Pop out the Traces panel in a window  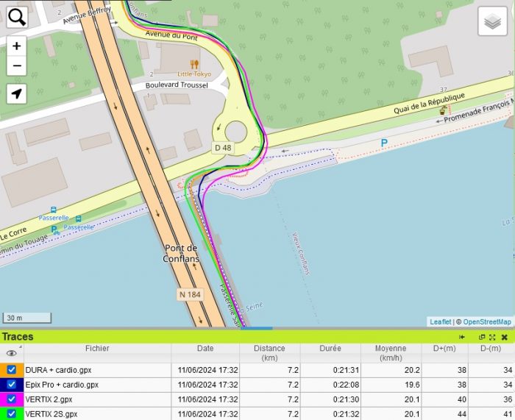click(x=482, y=337)
